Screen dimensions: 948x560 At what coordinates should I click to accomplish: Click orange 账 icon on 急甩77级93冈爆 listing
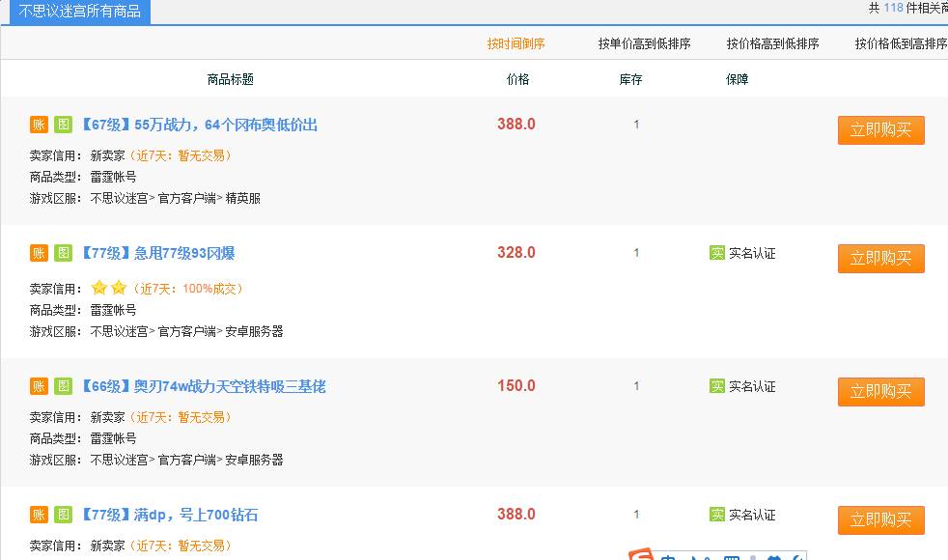pos(39,253)
